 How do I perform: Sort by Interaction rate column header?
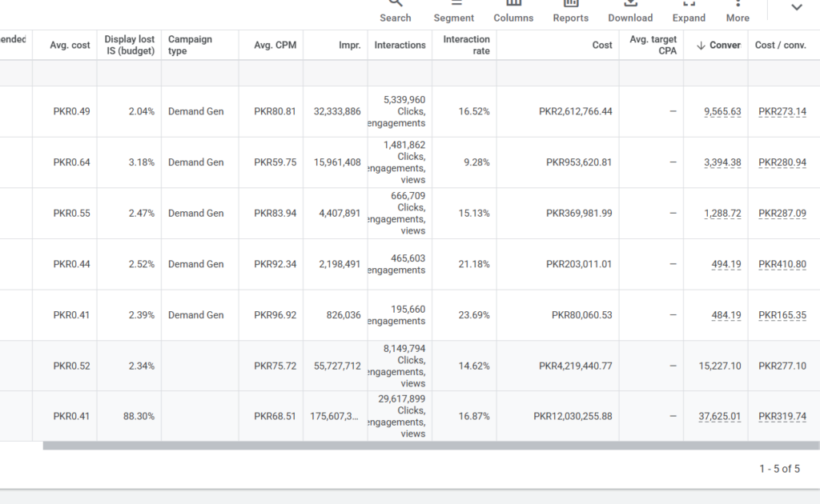point(467,45)
